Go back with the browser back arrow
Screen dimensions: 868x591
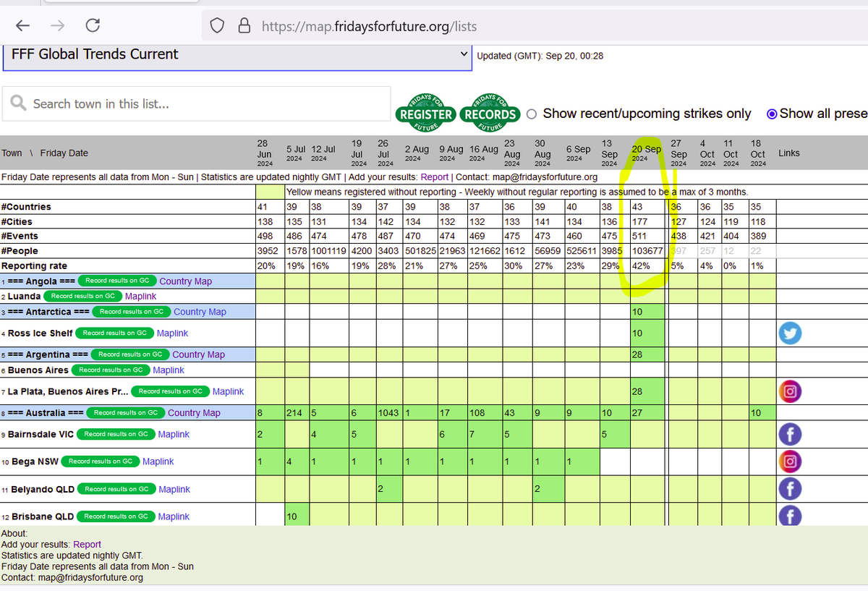[x=22, y=26]
